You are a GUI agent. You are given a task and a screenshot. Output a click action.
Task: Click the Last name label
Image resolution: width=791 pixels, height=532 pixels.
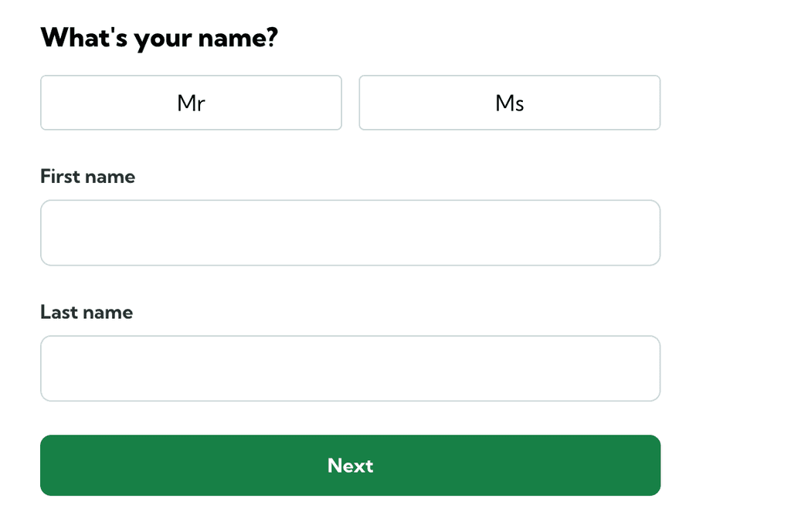(87, 313)
